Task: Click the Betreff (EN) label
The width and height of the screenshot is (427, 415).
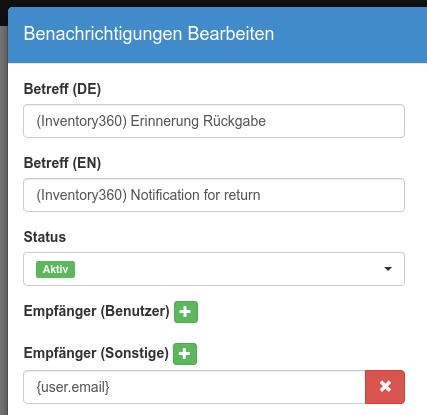Action: (62, 163)
